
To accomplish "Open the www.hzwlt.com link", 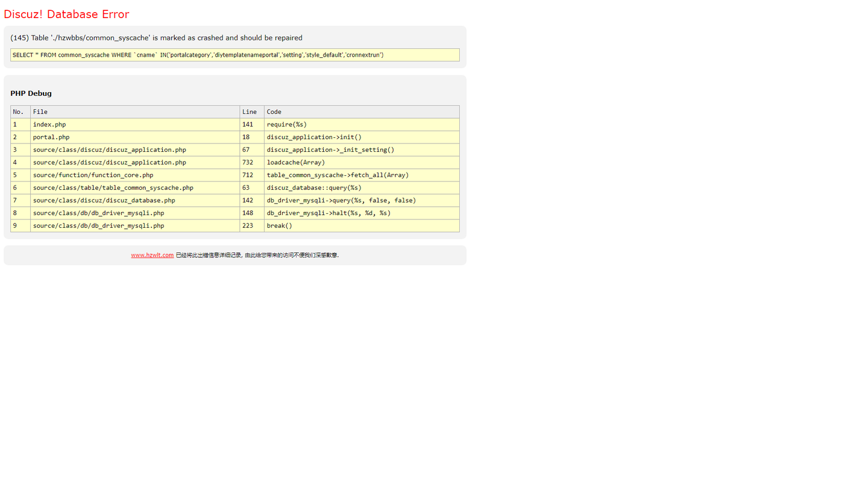I will (x=153, y=255).
